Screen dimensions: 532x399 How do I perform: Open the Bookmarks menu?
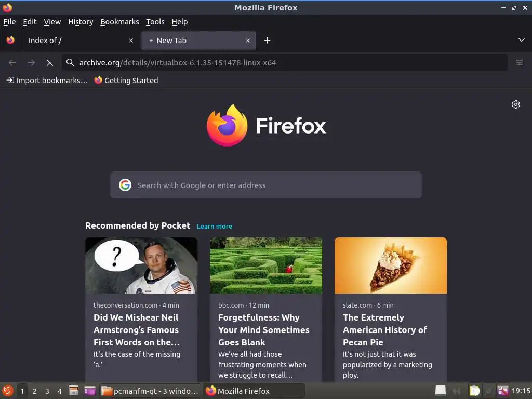coord(119,22)
